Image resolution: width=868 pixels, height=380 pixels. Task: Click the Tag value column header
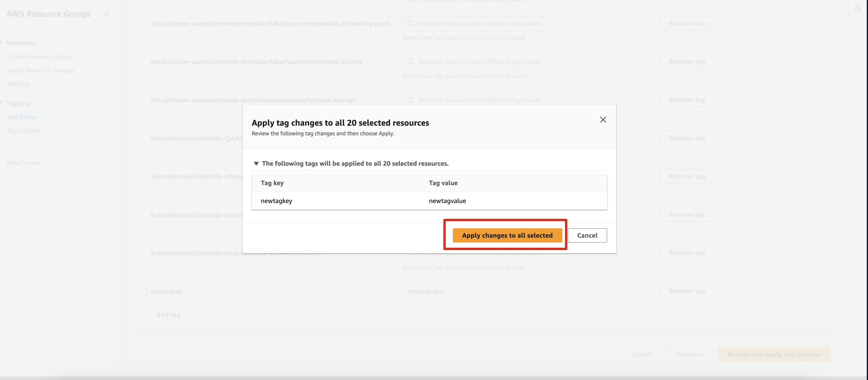pyautogui.click(x=443, y=183)
